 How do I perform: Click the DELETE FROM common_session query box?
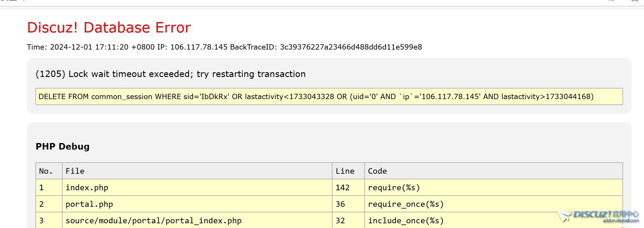click(x=329, y=97)
